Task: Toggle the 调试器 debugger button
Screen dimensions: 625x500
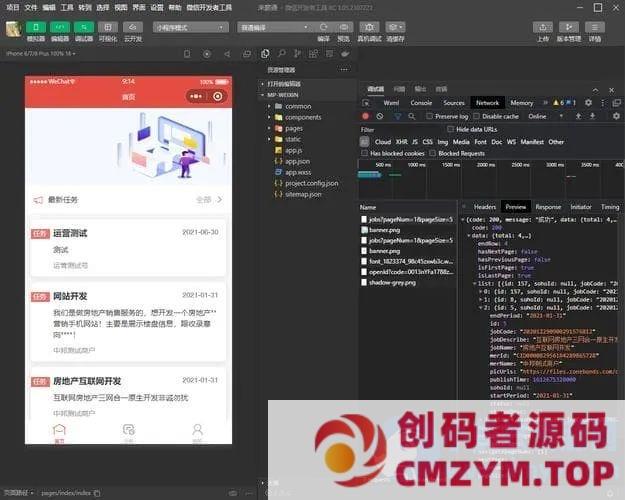Action: click(x=84, y=27)
